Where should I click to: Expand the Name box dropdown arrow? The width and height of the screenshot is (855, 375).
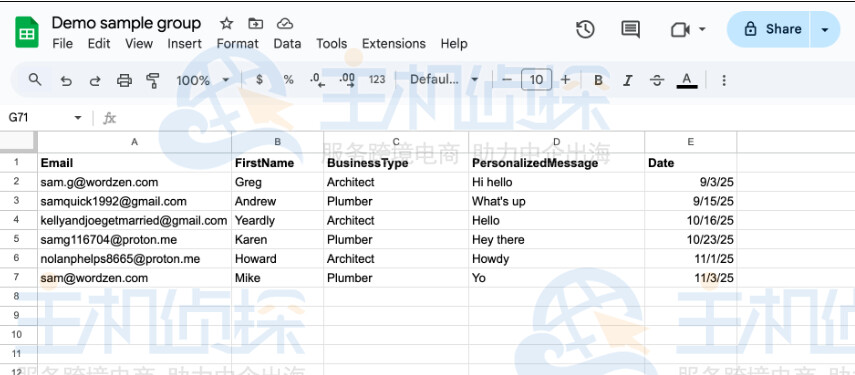point(78,118)
